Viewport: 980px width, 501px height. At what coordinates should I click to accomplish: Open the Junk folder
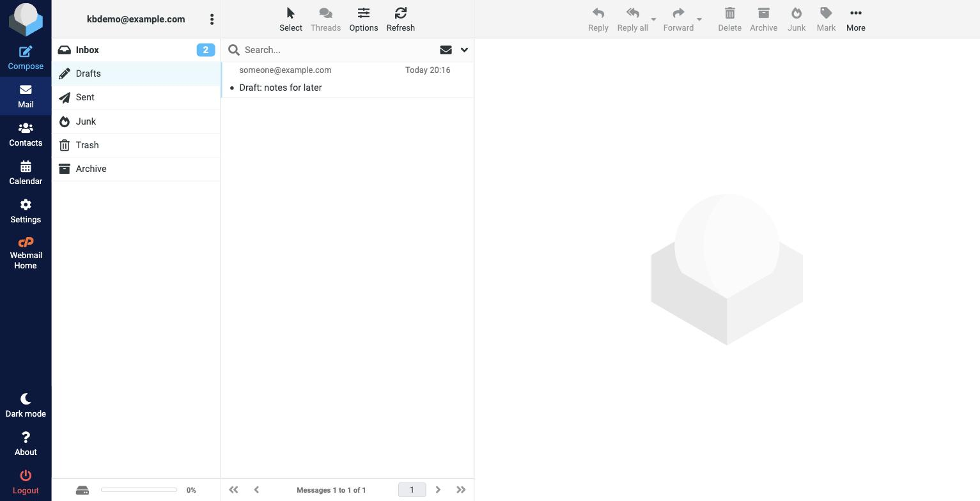(136, 121)
